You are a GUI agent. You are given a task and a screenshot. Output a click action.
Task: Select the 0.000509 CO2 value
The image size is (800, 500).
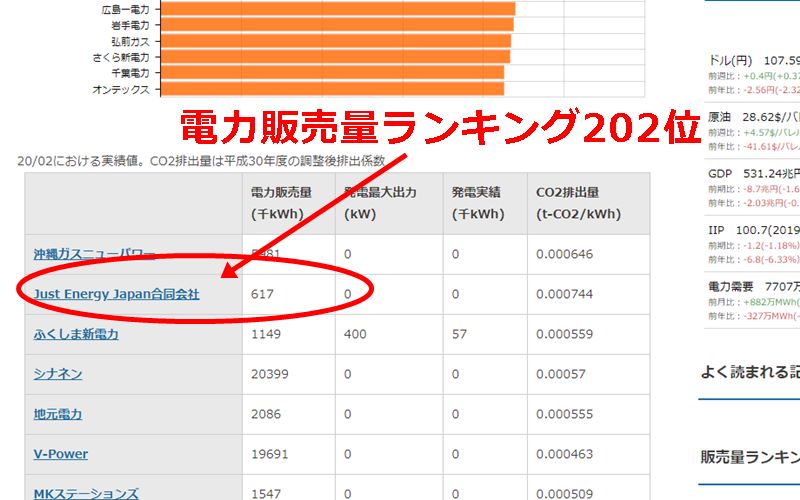[564, 494]
